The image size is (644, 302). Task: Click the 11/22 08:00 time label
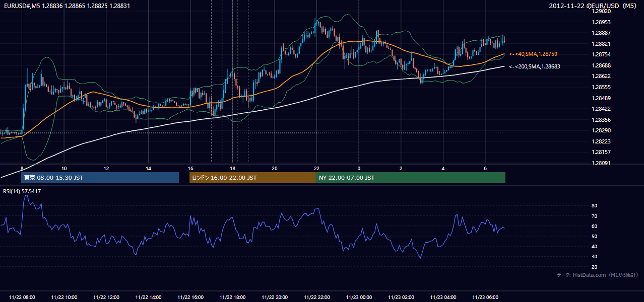[22, 297]
